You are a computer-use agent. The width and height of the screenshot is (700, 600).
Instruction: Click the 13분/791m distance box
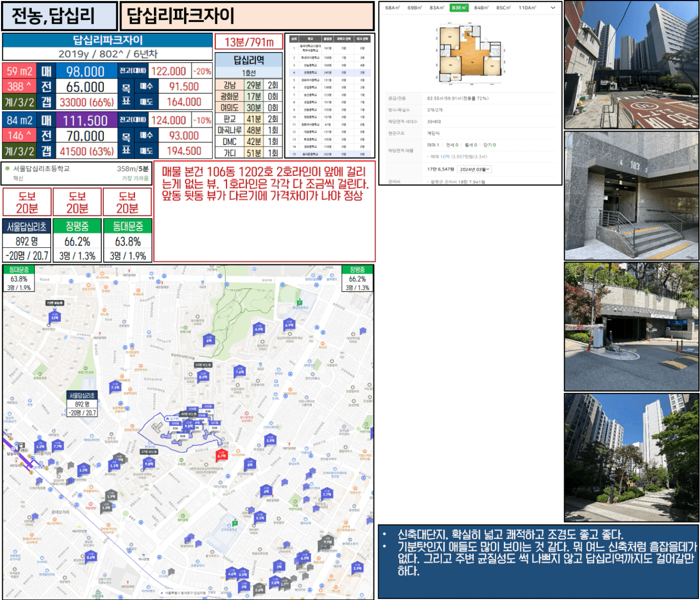249,42
